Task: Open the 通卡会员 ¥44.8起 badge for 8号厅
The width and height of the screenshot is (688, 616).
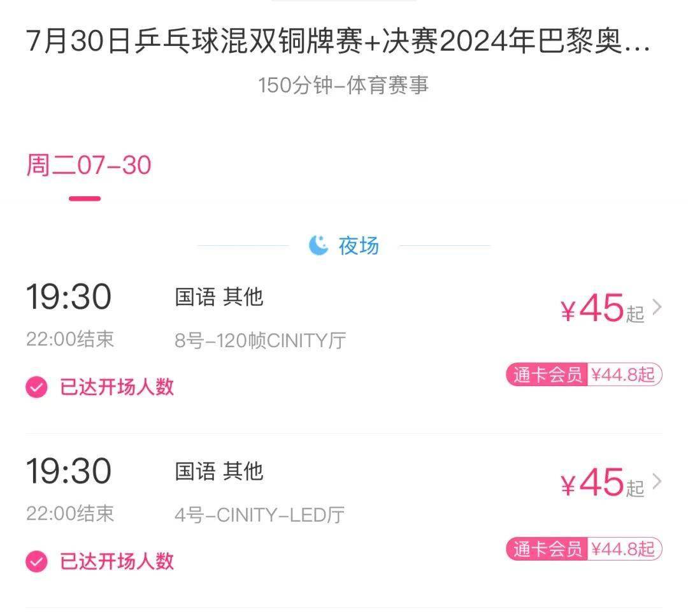Action: 584,375
